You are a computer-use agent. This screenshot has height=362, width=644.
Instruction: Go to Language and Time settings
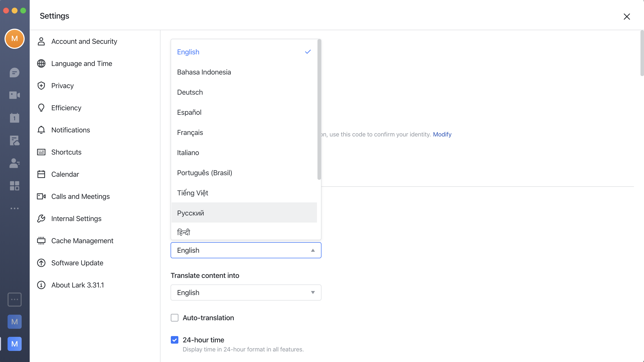(82, 63)
